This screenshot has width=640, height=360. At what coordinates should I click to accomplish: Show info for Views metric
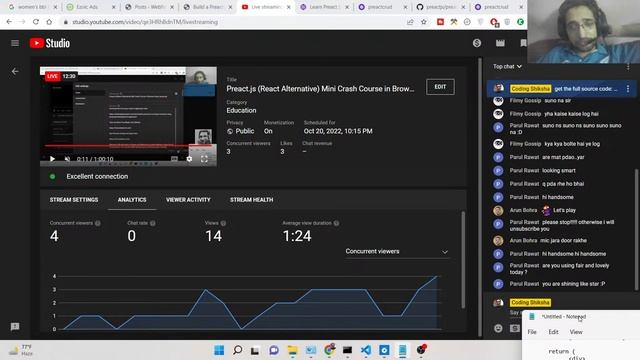(223, 223)
